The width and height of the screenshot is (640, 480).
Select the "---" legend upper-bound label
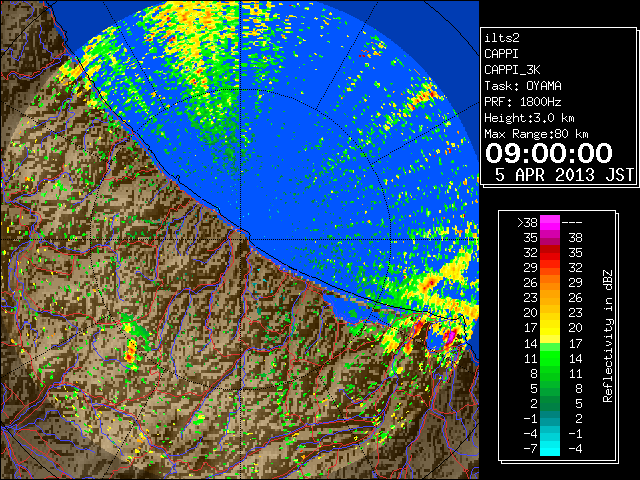[x=572, y=223]
